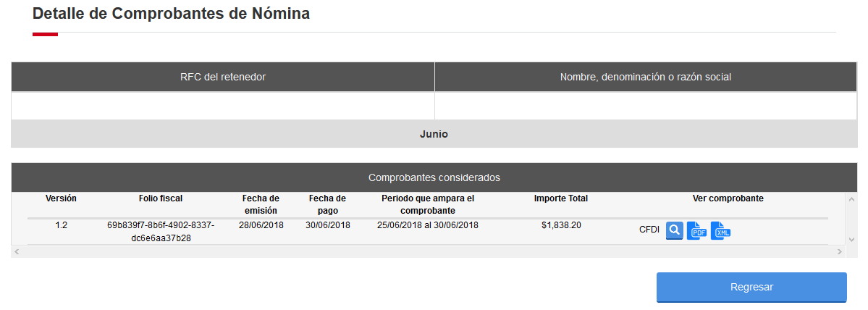
Task: Open the CFDI magnifier preview icon
Action: click(x=674, y=231)
